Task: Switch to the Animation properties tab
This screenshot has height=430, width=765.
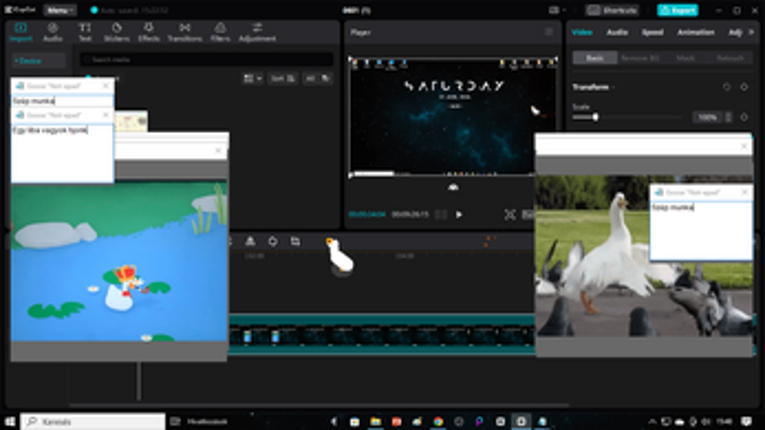Action: 696,32
